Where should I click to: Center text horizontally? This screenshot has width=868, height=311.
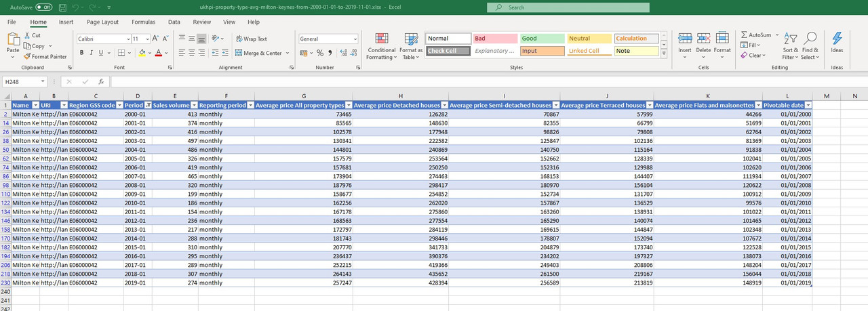coord(192,52)
